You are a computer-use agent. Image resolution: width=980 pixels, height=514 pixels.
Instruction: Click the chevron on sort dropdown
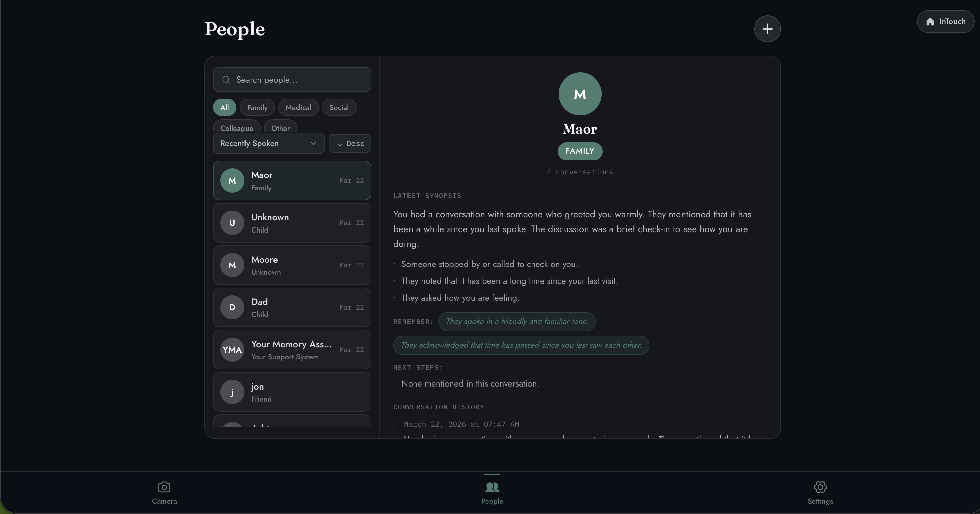(x=313, y=144)
